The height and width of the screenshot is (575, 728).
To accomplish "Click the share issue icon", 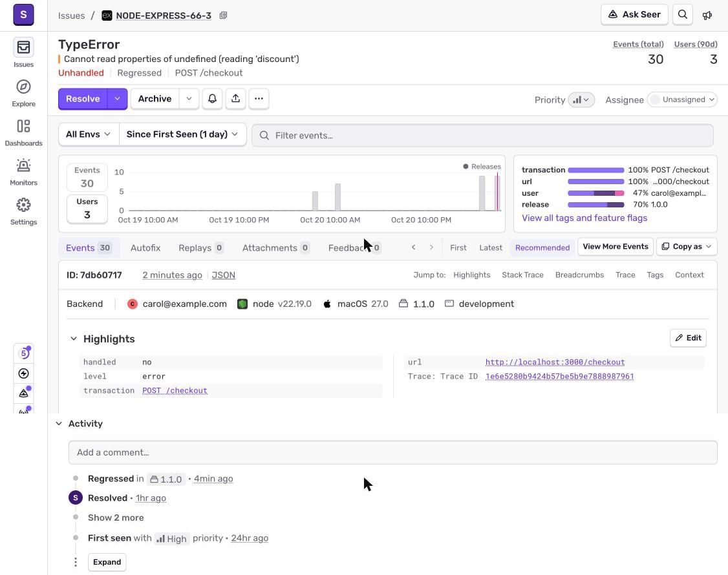I will click(236, 99).
